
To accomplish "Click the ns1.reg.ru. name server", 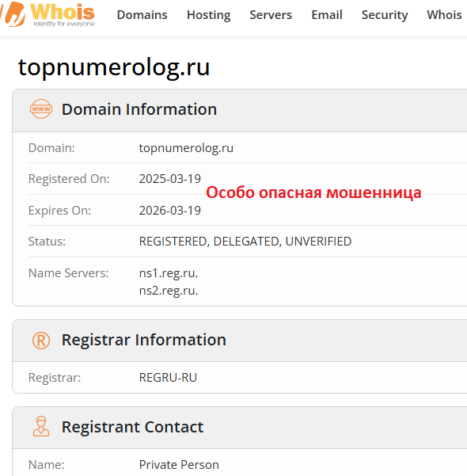I will (x=169, y=273).
